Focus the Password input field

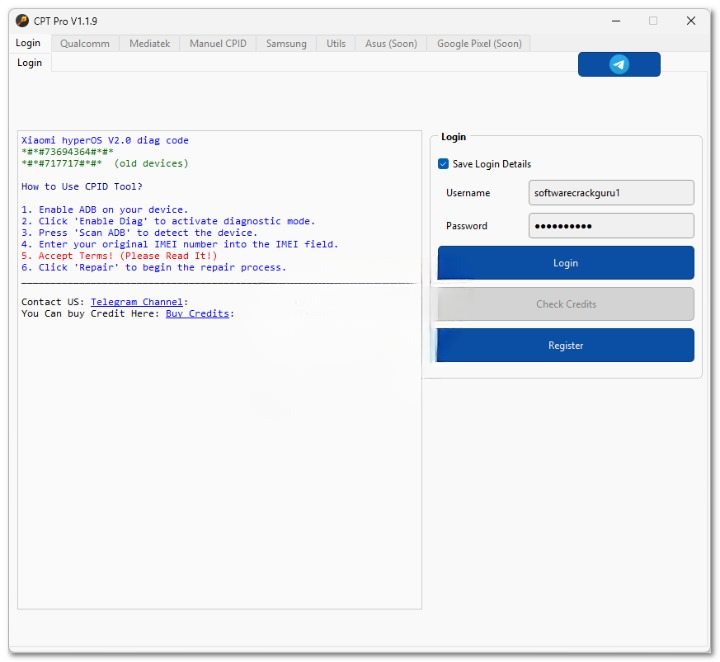(x=611, y=226)
